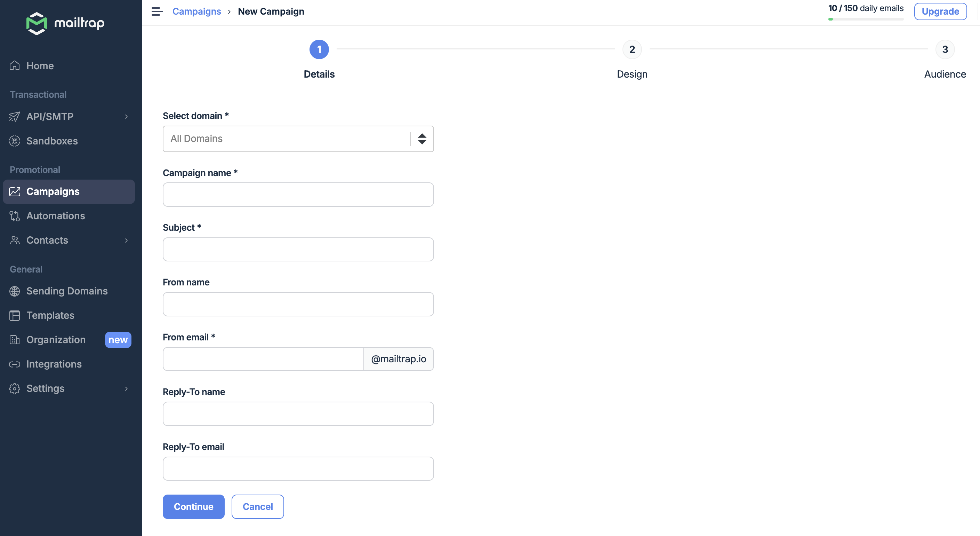The width and height of the screenshot is (980, 536).
Task: Open API/SMTP via its paper plane icon
Action: (x=15, y=117)
